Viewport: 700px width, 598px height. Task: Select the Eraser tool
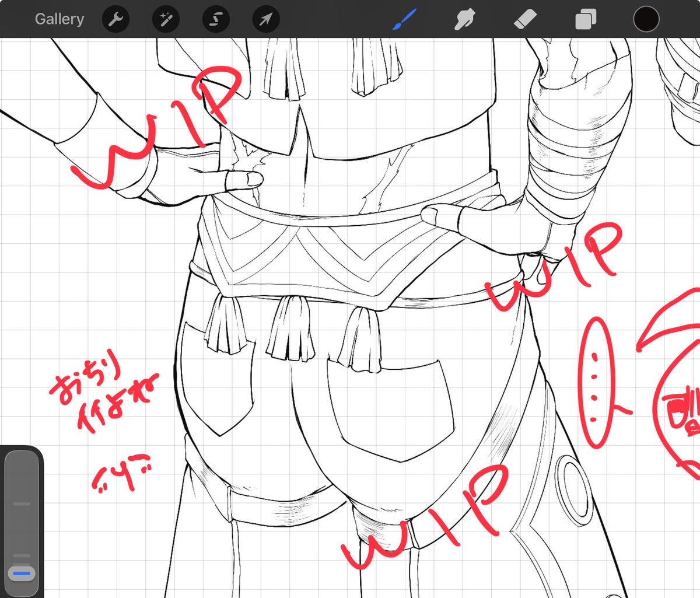point(525,20)
